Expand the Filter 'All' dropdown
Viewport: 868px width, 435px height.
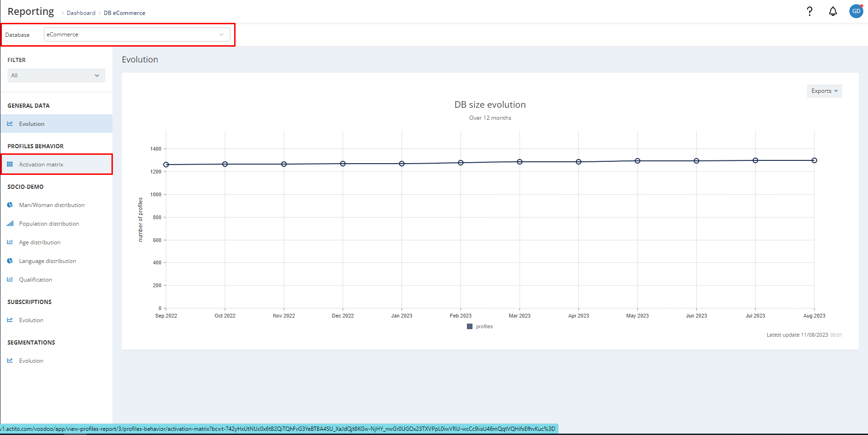coord(56,76)
